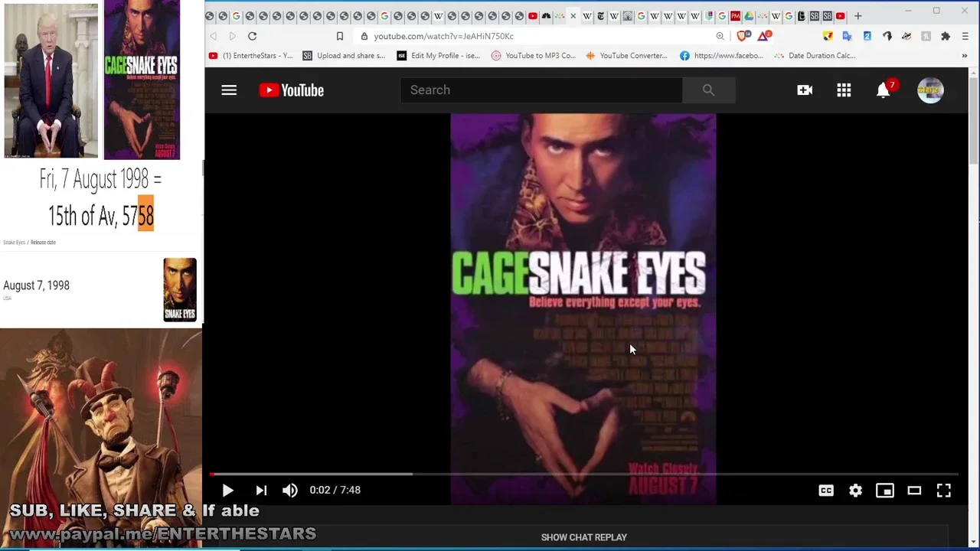Screen dimensions: 980x551
Task: Open the notifications bell
Action: click(x=883, y=90)
